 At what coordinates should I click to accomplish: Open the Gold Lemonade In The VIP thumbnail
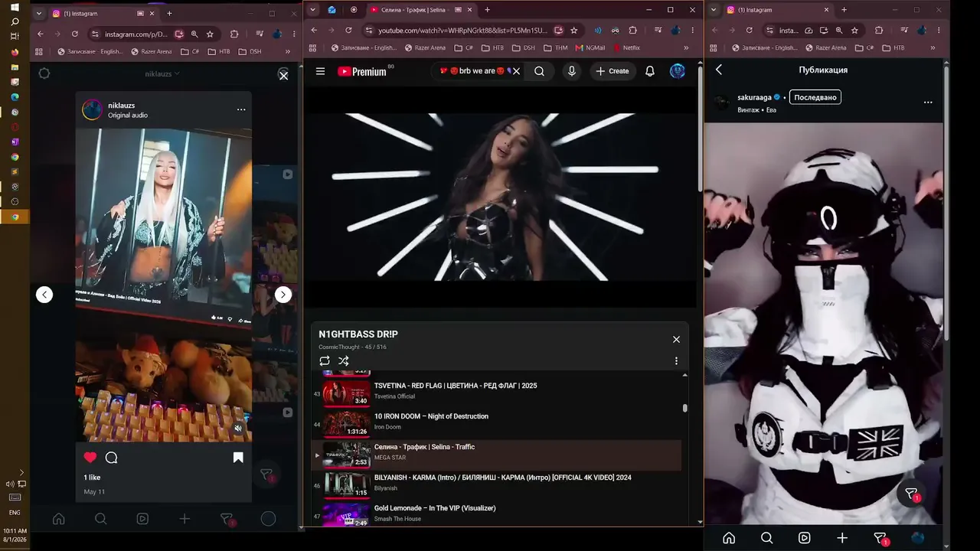346,515
